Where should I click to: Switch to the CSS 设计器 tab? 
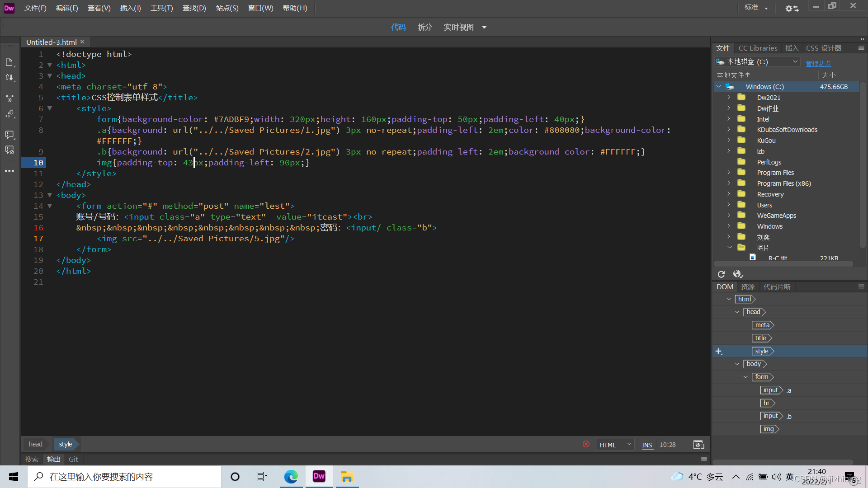[823, 48]
